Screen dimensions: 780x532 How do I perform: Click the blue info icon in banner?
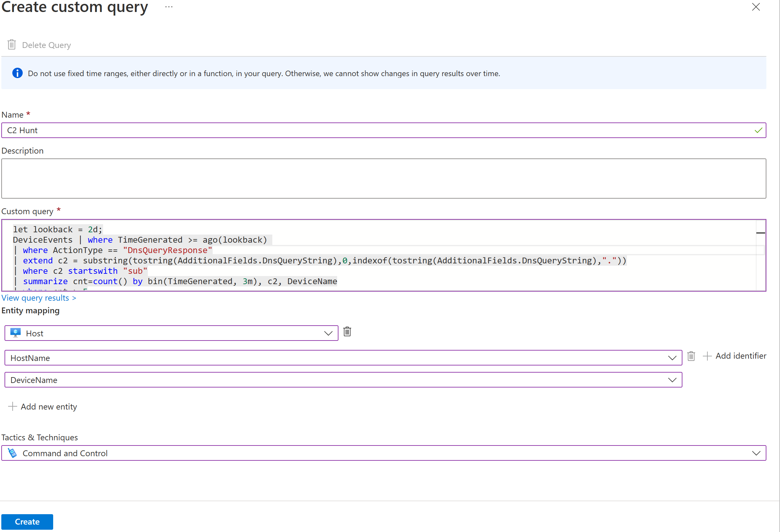(x=18, y=73)
